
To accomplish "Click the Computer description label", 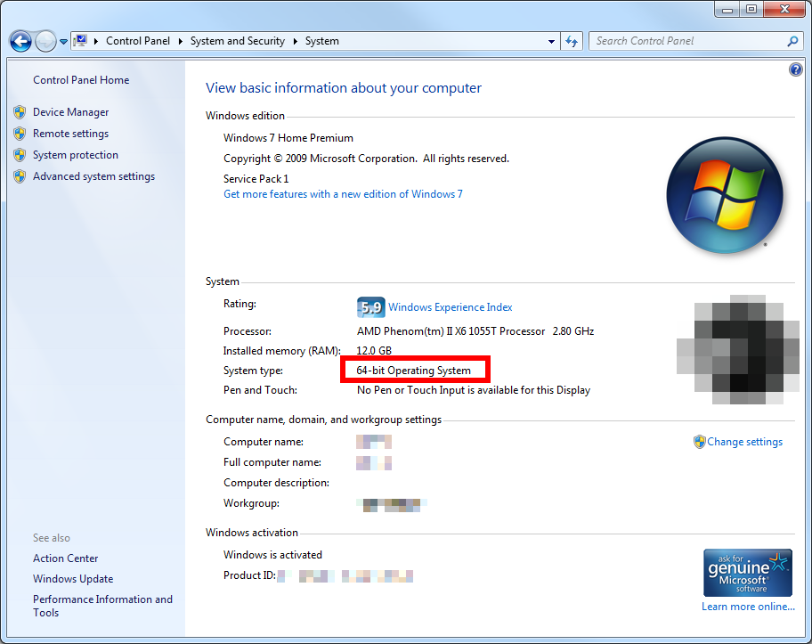I will click(277, 483).
